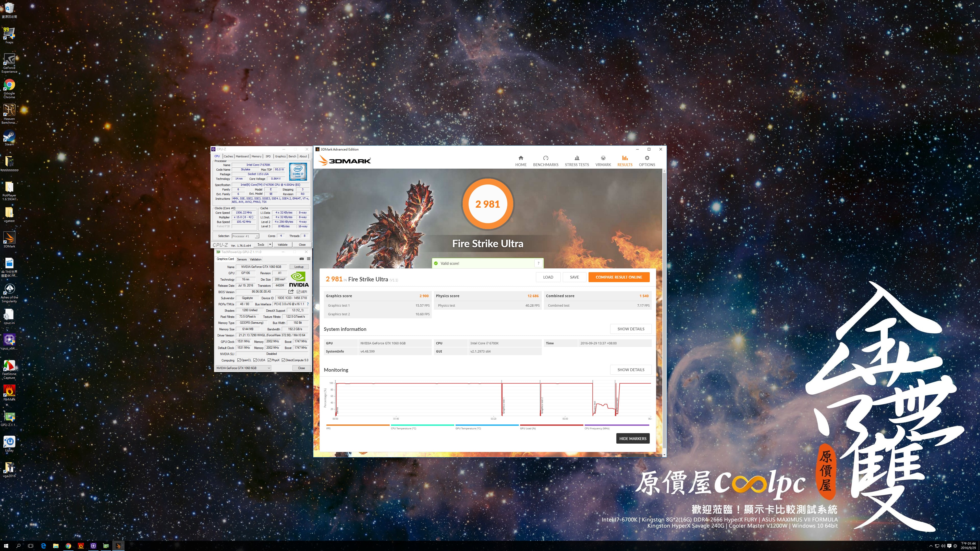
Task: Launch the 3DMark desktop shortcut
Action: 9,240
